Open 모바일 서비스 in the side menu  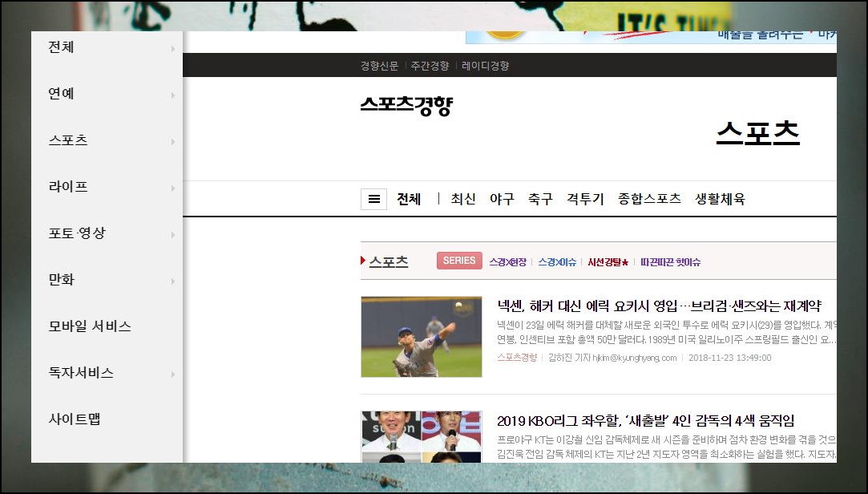90,326
